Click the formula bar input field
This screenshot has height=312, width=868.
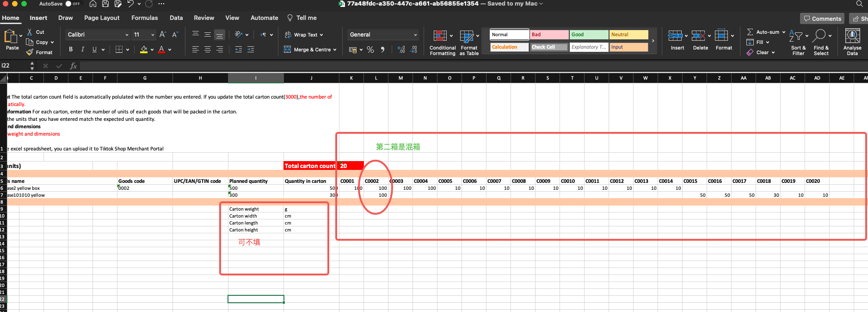[462, 66]
